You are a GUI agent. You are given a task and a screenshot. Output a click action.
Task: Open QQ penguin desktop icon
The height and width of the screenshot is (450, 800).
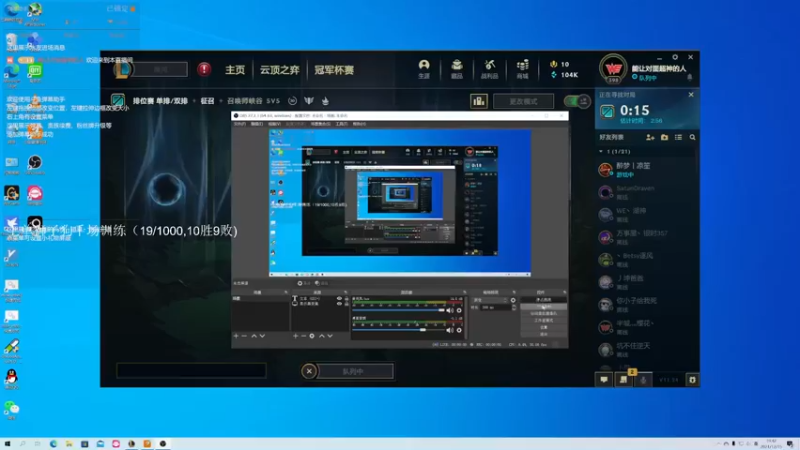tap(11, 379)
